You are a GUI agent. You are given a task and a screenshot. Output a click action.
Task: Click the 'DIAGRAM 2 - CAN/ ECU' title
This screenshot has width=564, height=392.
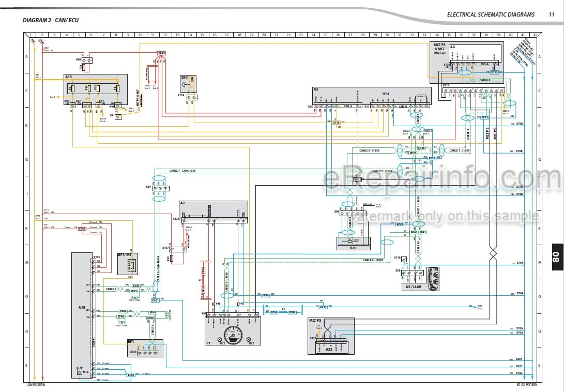pyautogui.click(x=51, y=20)
